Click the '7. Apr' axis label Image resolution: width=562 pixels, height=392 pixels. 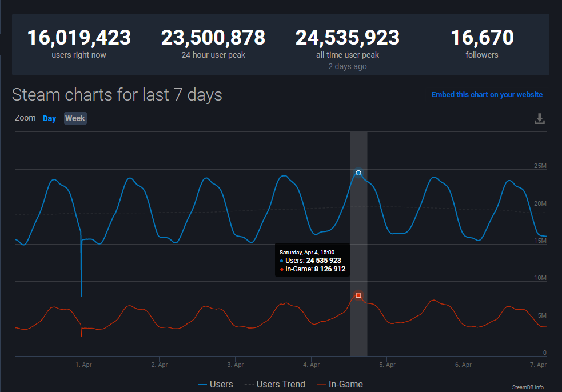click(538, 365)
